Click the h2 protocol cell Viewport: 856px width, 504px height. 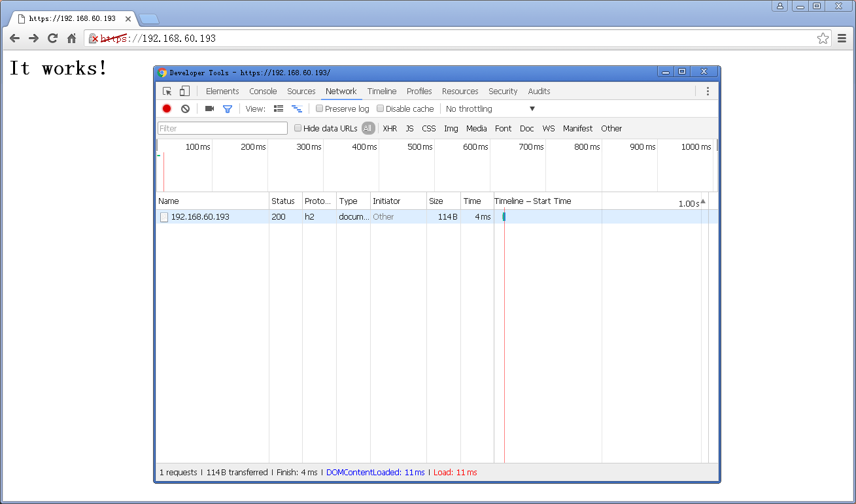[319, 217]
